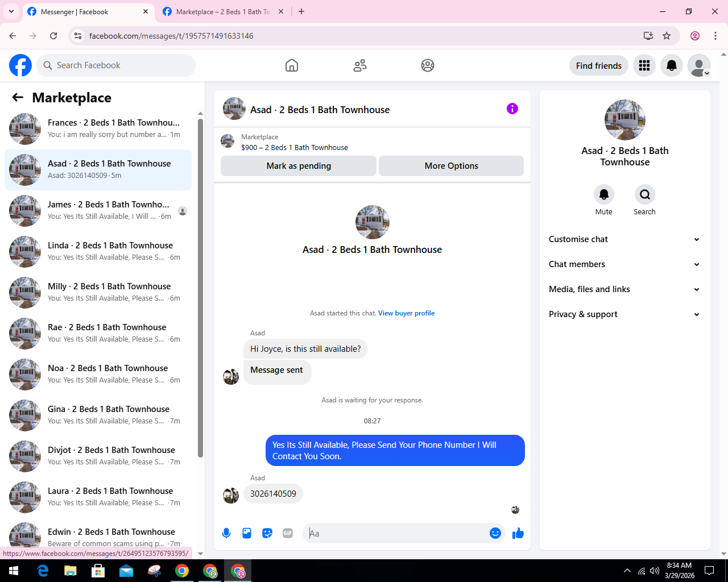Viewport: 728px width, 582px height.
Task: Open Rae conversation in list
Action: pyautogui.click(x=98, y=334)
